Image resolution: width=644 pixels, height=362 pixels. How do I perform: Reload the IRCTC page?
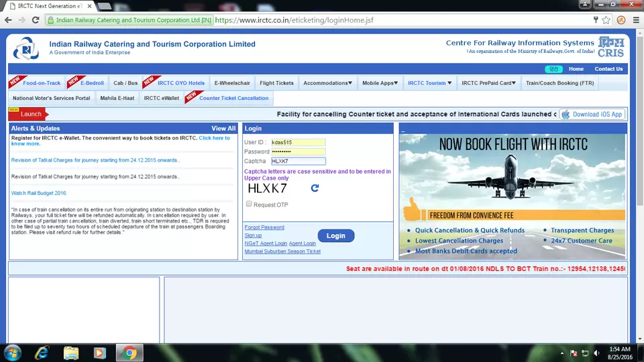(x=36, y=19)
